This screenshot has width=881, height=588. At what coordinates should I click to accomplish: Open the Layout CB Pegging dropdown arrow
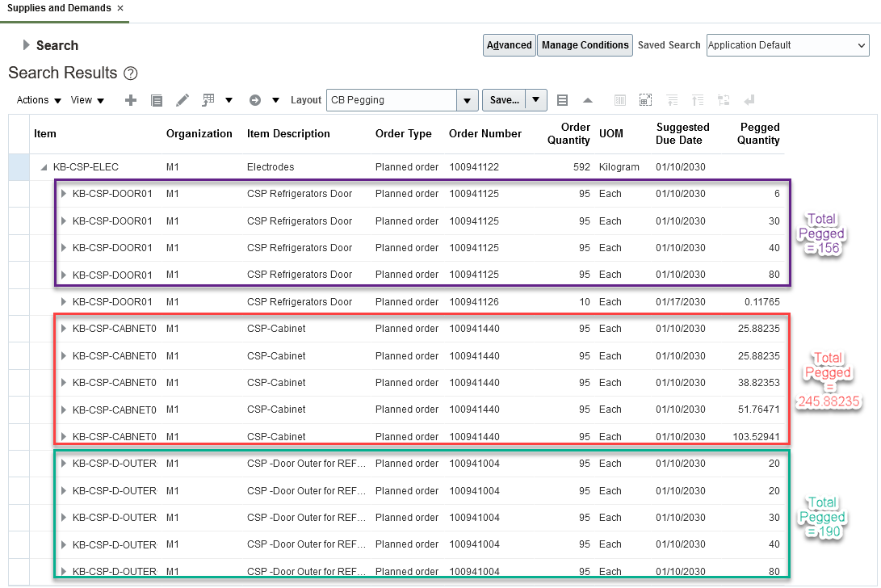click(x=468, y=100)
